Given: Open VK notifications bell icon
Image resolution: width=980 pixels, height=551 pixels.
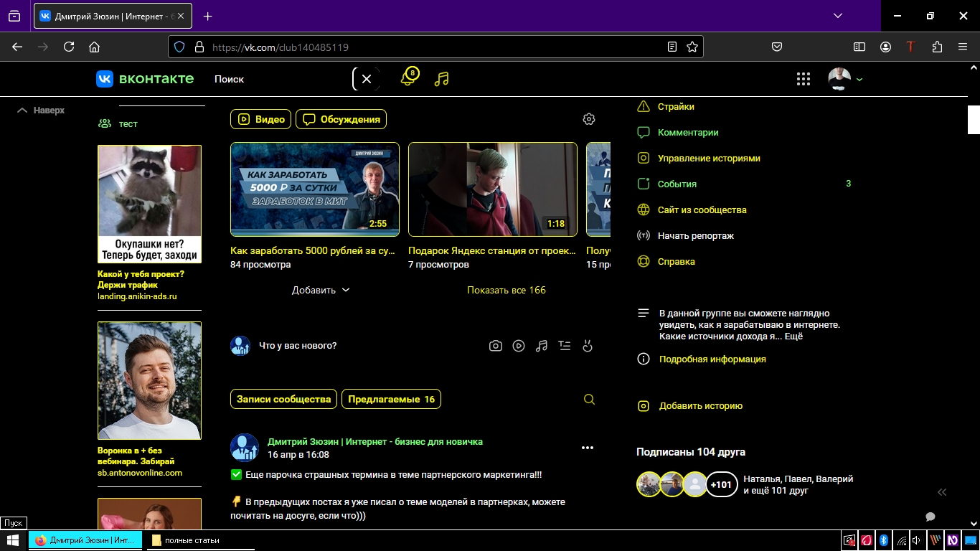Looking at the screenshot, I should point(409,77).
